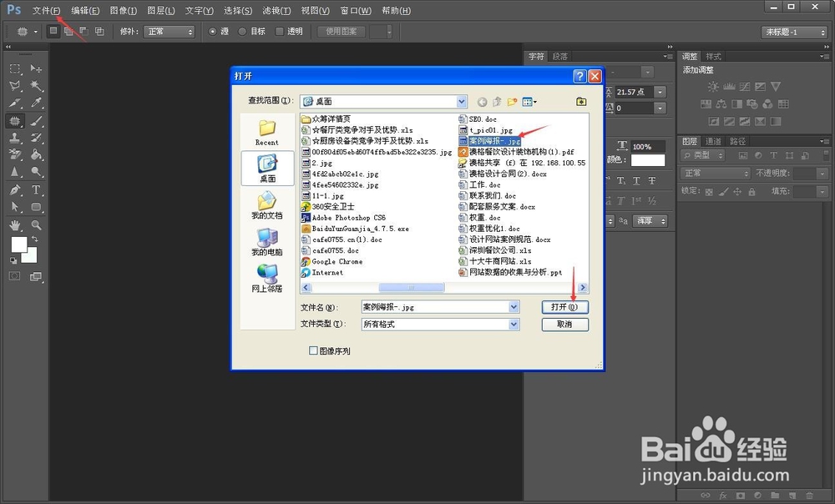The height and width of the screenshot is (504, 835).
Task: Click the 打开 button
Action: [x=565, y=306]
